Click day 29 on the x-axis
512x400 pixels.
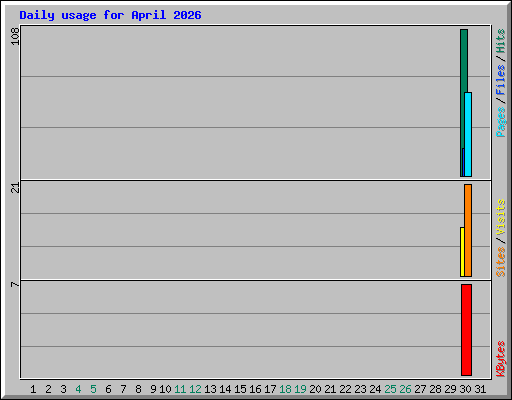click(x=450, y=389)
